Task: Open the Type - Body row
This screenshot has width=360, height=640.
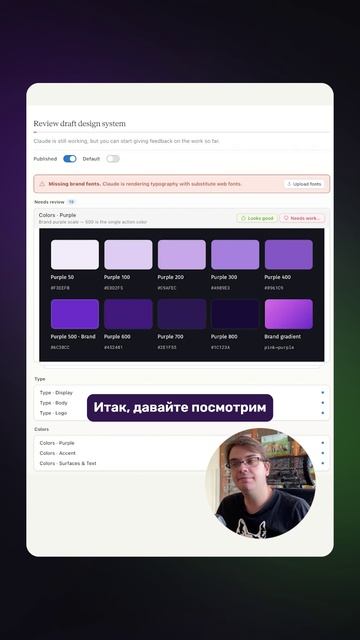Action: 182,403
